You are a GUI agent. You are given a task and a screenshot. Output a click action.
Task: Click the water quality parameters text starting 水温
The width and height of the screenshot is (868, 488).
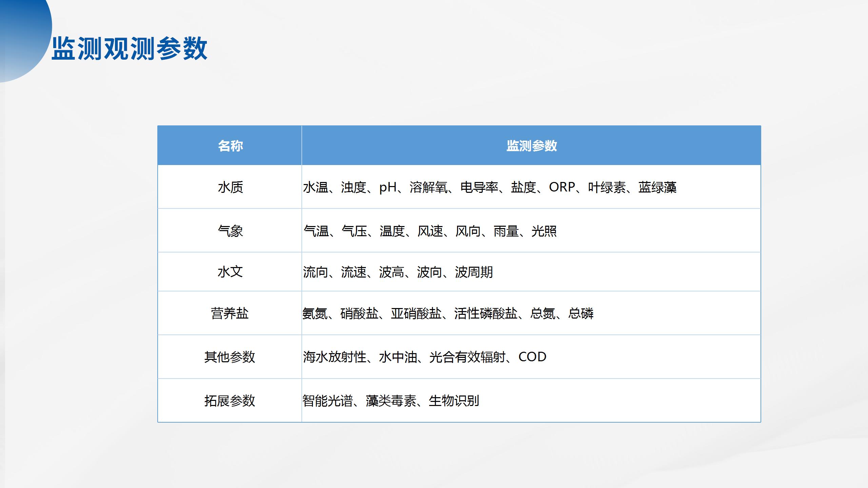tap(489, 187)
